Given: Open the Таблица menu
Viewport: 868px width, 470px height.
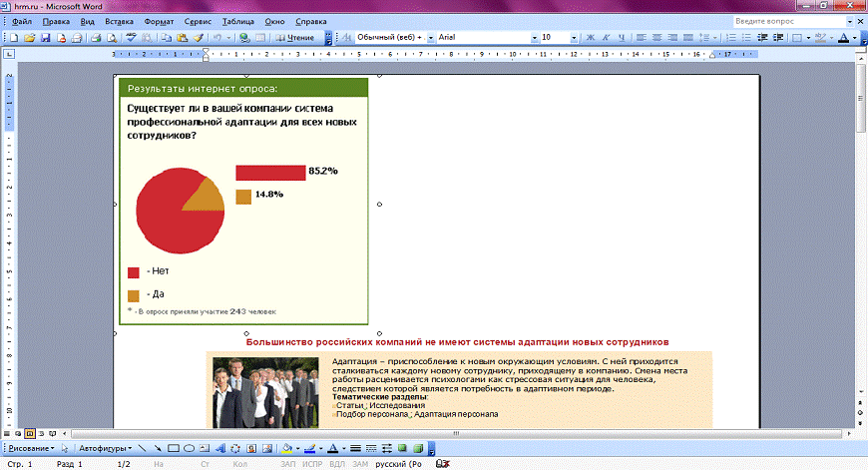Looking at the screenshot, I should click(238, 21).
